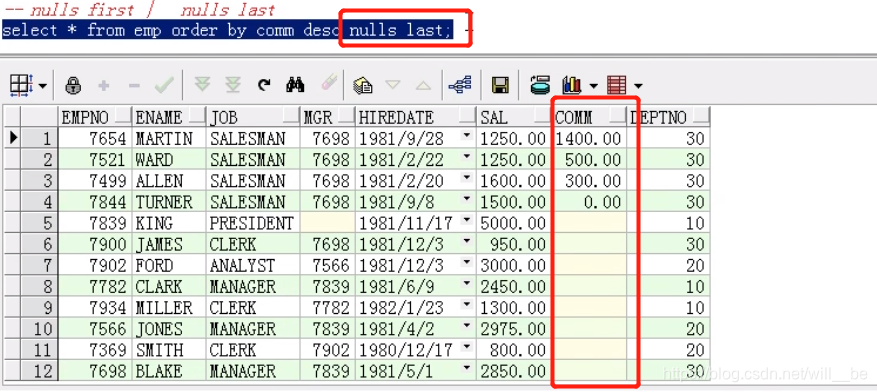Click the ENAME column header
This screenshot has width=877, height=392.
click(169, 117)
